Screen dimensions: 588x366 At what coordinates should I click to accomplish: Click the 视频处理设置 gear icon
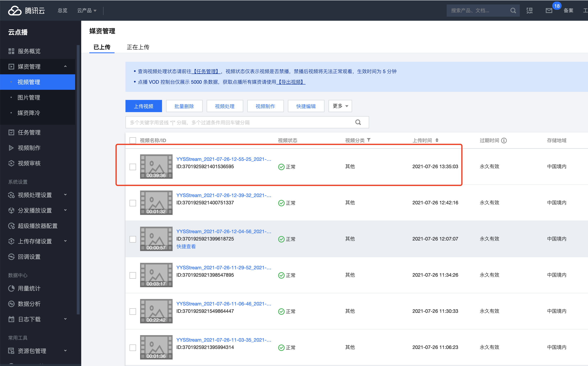pos(11,195)
